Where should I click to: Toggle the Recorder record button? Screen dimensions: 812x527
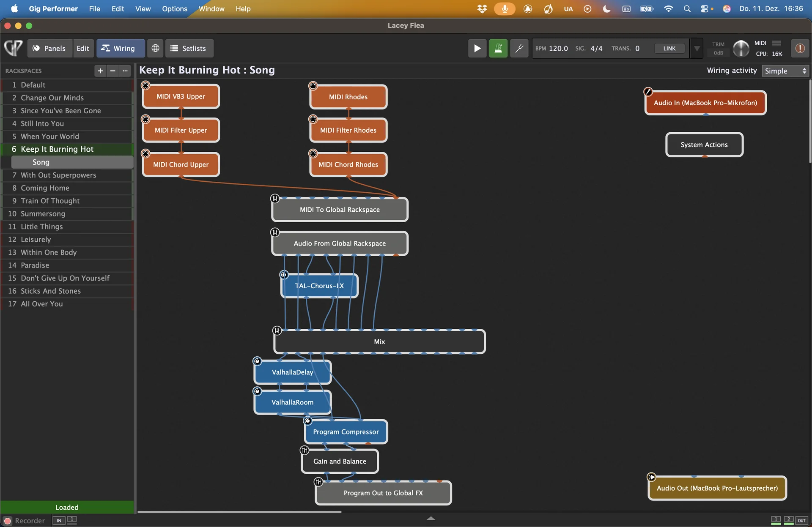pyautogui.click(x=8, y=521)
